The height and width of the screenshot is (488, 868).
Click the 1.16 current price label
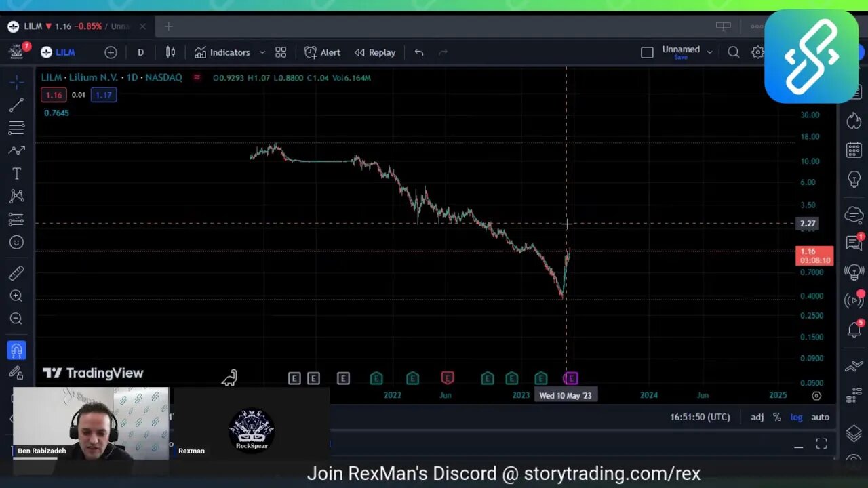click(x=814, y=256)
